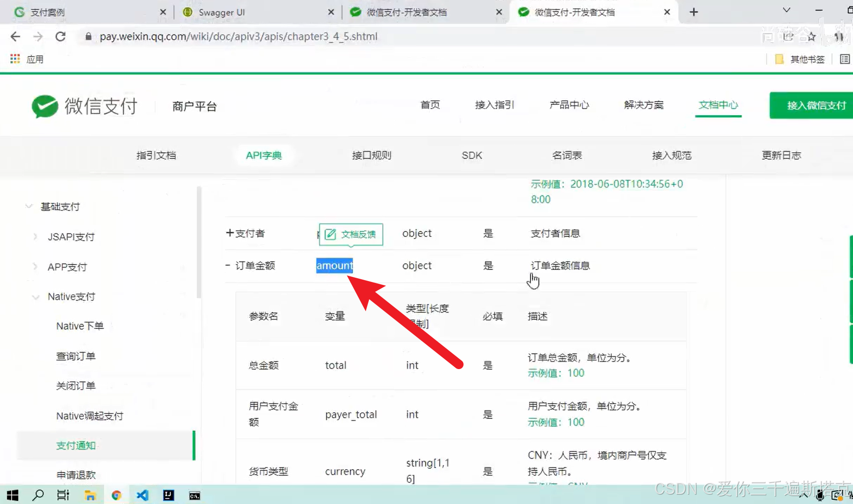Select the 指引文档 sub-tab
853x504 pixels.
(x=156, y=156)
